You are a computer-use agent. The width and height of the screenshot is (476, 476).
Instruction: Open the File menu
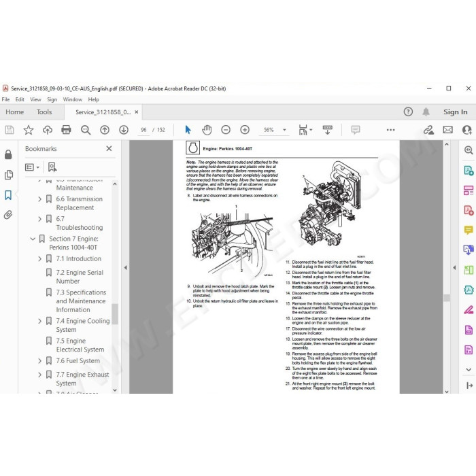(5, 99)
